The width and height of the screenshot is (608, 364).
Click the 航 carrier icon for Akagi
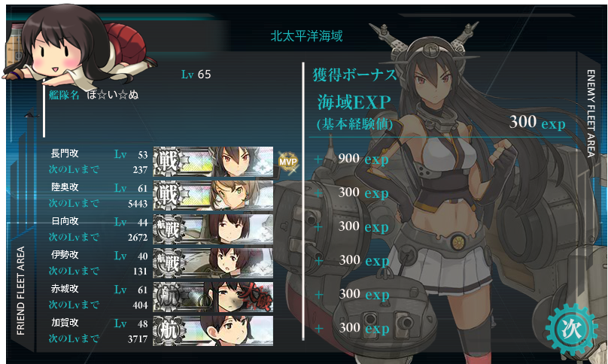click(168, 297)
